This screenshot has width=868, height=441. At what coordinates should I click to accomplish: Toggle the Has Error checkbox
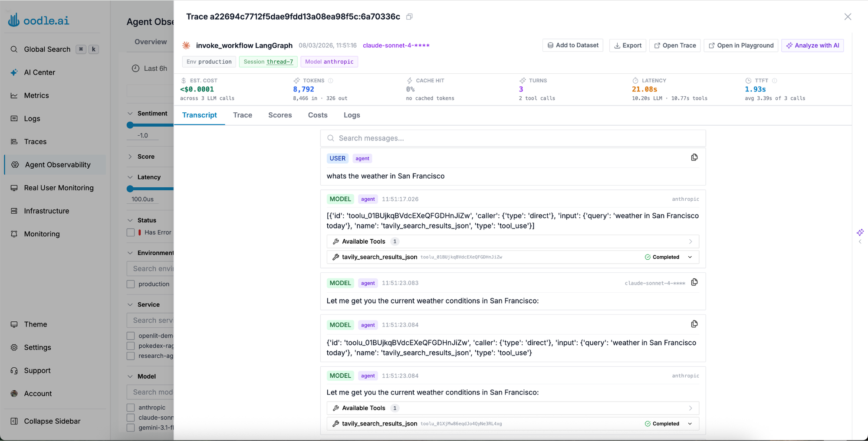click(131, 232)
